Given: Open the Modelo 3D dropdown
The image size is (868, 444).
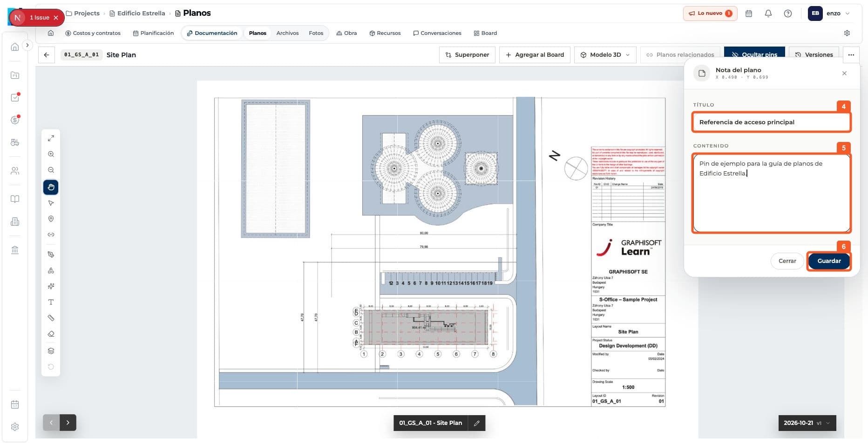Looking at the screenshot, I should 605,55.
